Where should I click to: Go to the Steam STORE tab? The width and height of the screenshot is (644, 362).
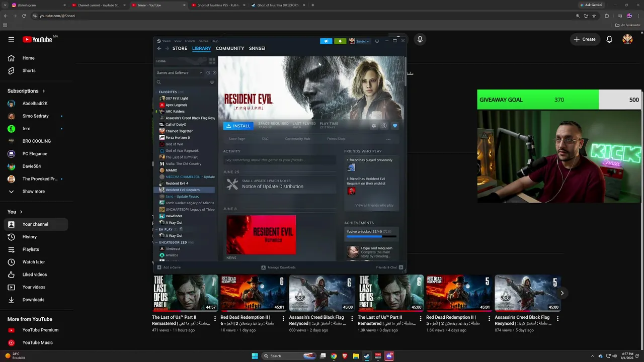coord(180,48)
